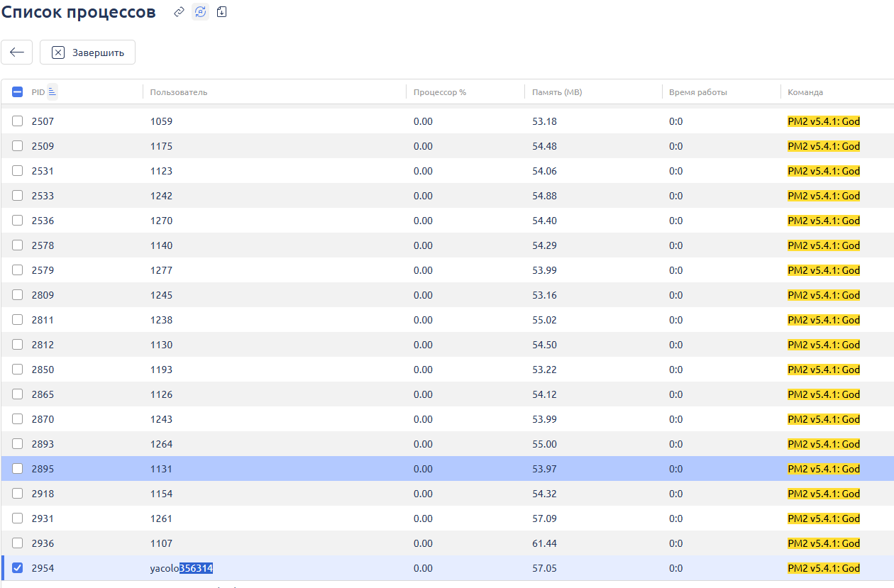The image size is (894, 588).
Task: Click the Время работы column header
Action: tap(698, 92)
